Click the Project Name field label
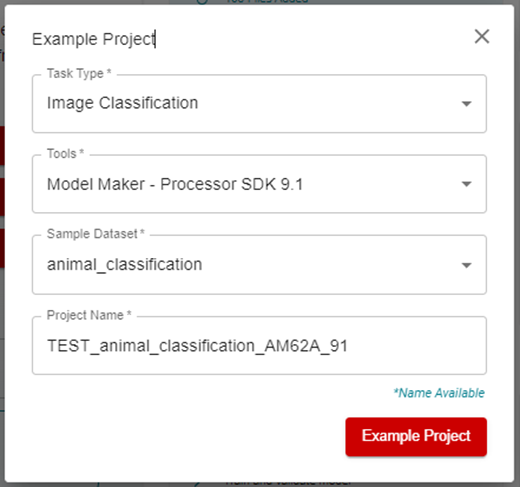Viewport: 520px width, 487px height. (89, 315)
